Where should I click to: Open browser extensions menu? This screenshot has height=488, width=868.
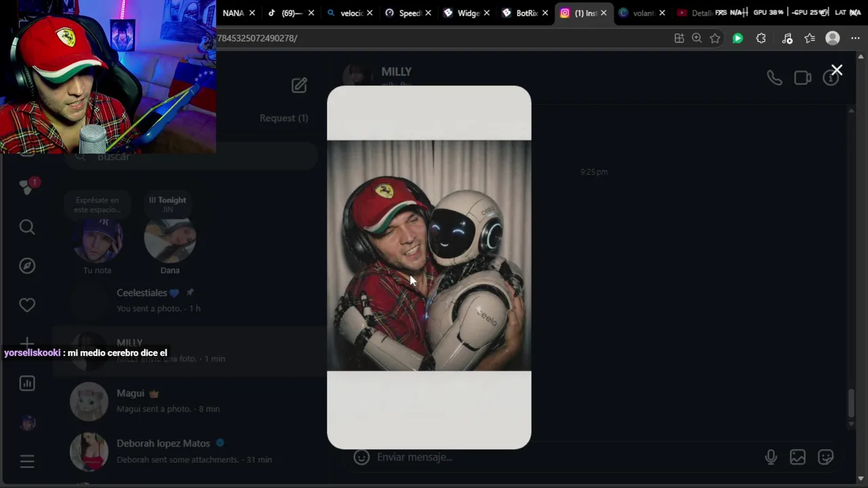pos(761,38)
